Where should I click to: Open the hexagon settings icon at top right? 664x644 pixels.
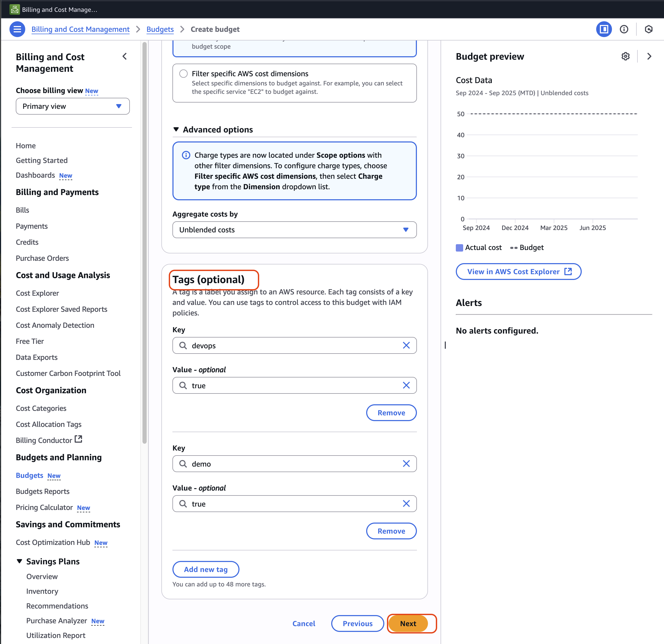point(648,29)
